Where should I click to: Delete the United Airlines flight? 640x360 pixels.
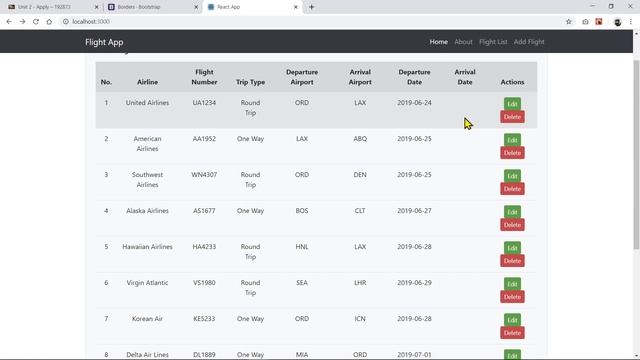tap(512, 117)
